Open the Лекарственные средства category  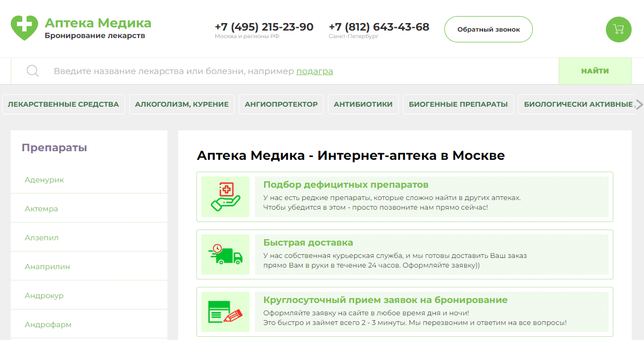coord(63,105)
